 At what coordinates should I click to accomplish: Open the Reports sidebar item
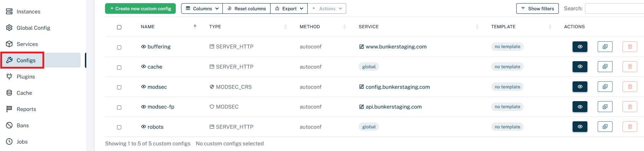[26, 109]
